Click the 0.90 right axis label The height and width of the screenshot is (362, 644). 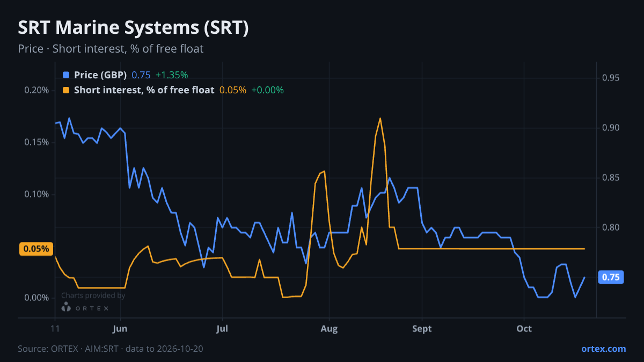point(611,128)
